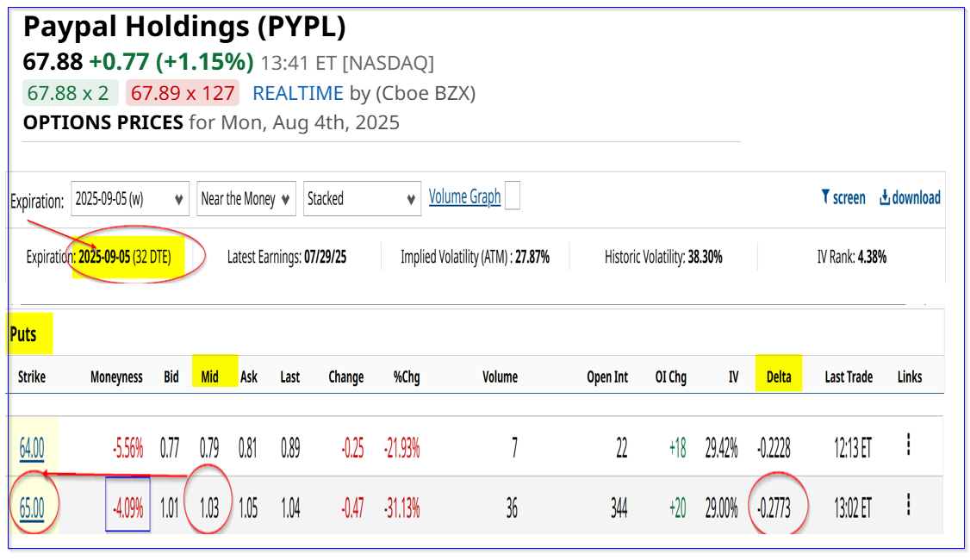This screenshot has width=970, height=560.
Task: Click the +18 OI change value
Action: click(677, 448)
